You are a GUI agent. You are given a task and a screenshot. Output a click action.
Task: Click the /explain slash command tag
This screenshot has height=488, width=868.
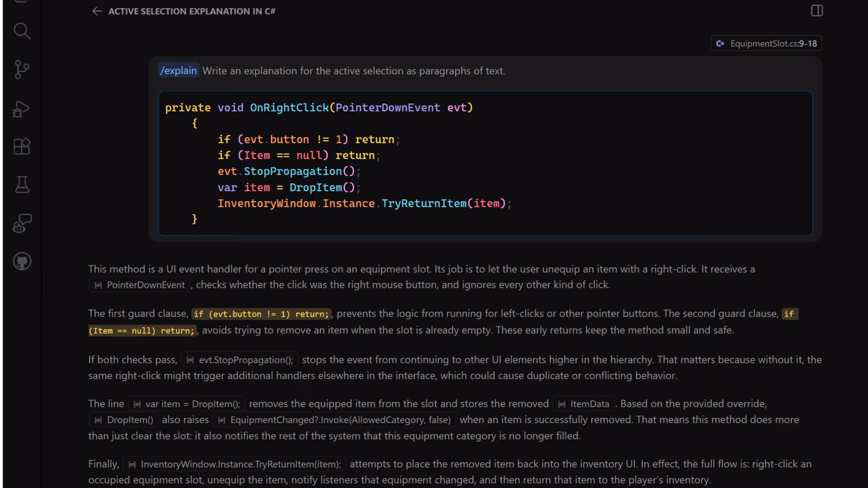click(x=179, y=71)
